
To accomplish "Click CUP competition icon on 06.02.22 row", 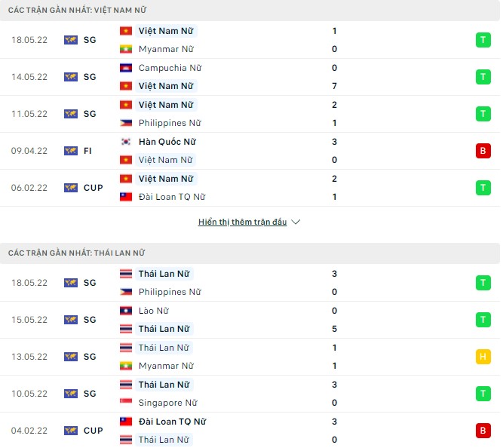I will tap(71, 188).
